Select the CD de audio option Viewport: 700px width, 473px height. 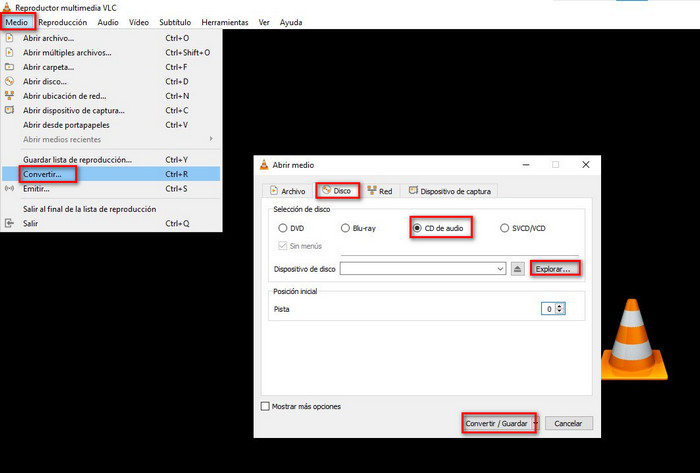coord(417,228)
